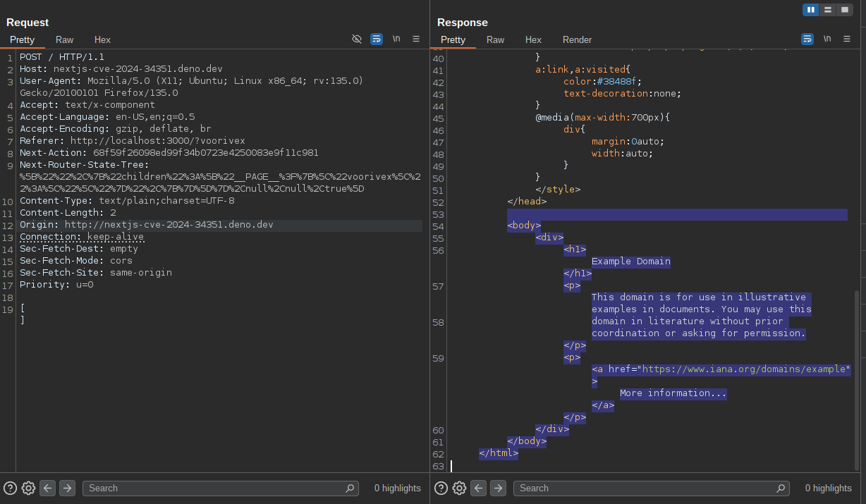Viewport: 866px width, 504px height.
Task: Open help icon below Response panel
Action: pos(441,488)
